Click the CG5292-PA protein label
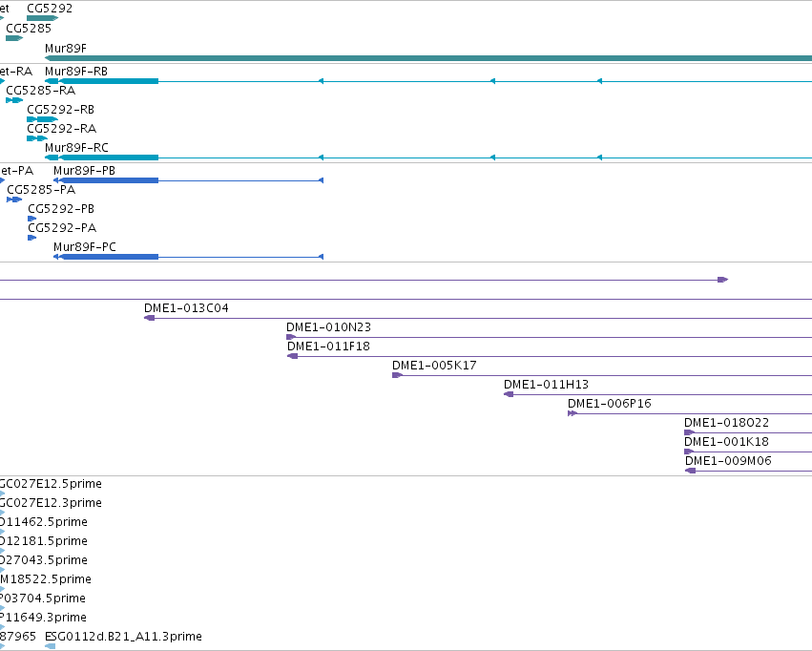The height and width of the screenshot is (651, 812). (62, 228)
